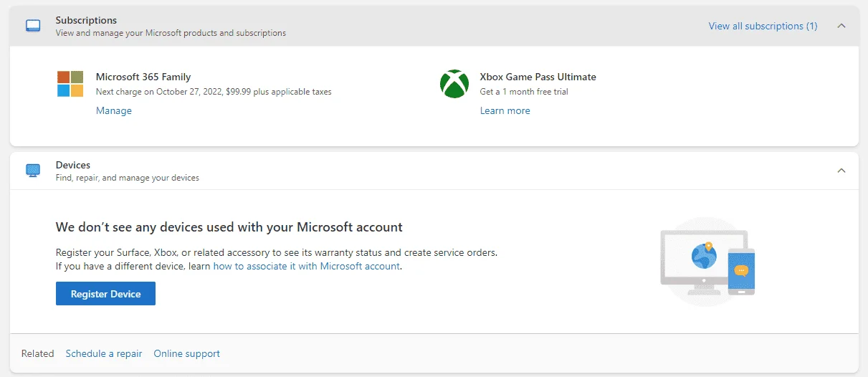Open View all subscriptions (1)

[763, 26]
